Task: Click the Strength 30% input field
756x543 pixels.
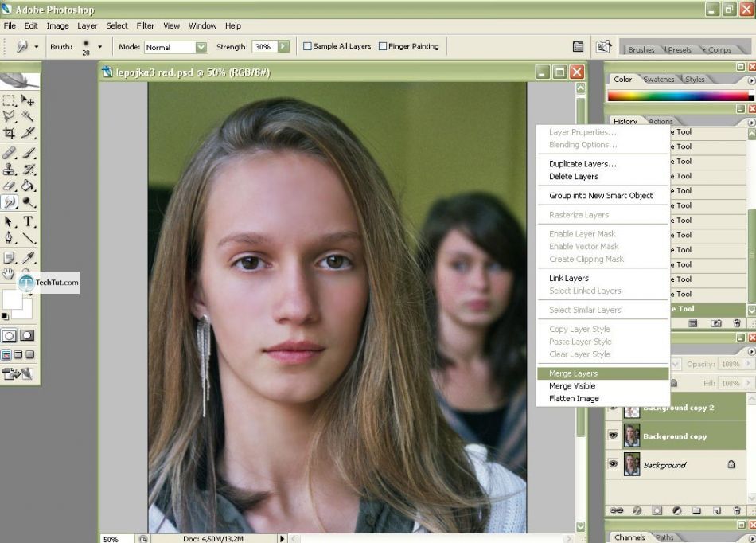Action: [265, 47]
